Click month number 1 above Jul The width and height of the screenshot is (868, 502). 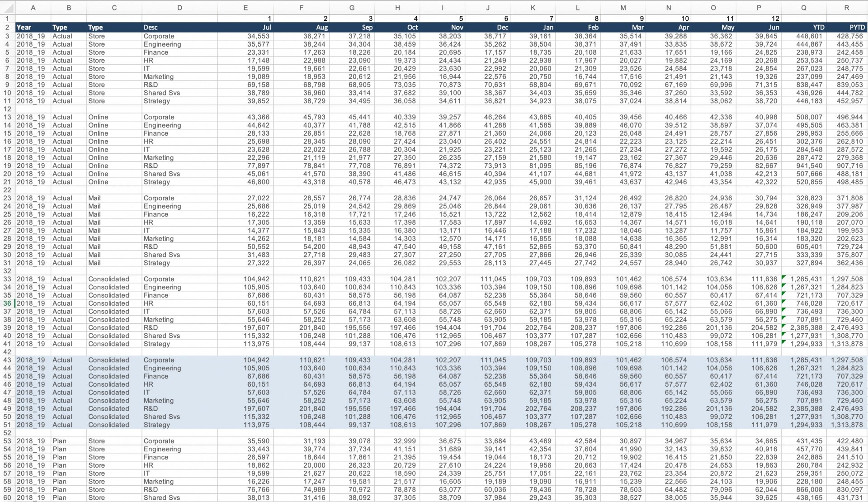245,19
